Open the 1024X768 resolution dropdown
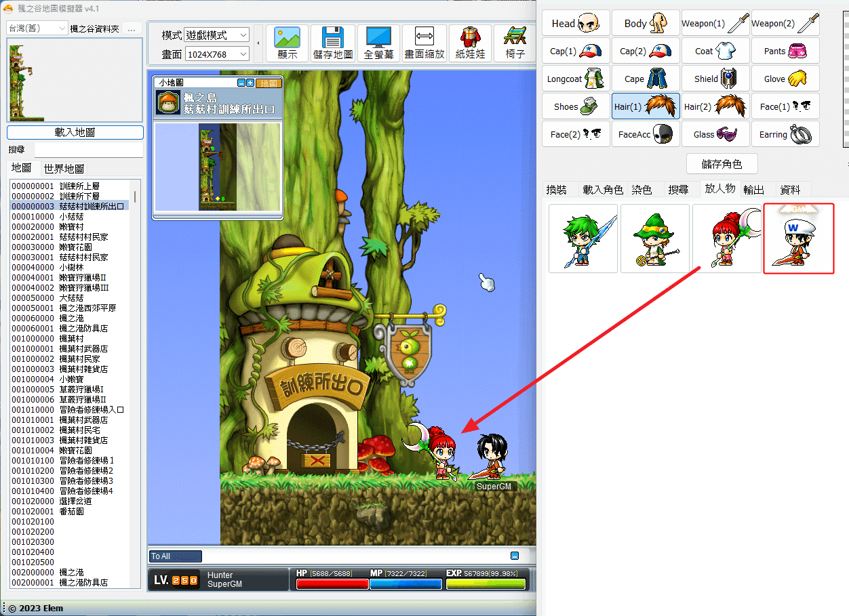 coord(217,54)
